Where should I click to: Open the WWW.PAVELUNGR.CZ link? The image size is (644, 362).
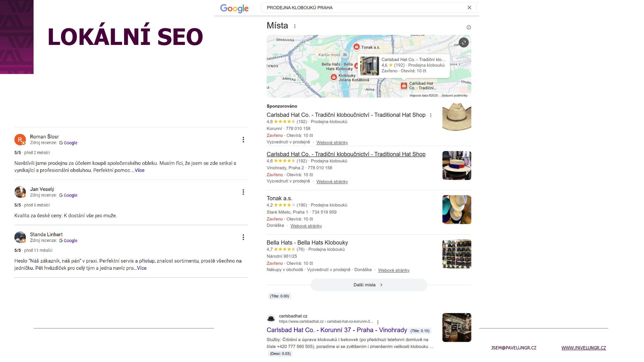(x=584, y=348)
